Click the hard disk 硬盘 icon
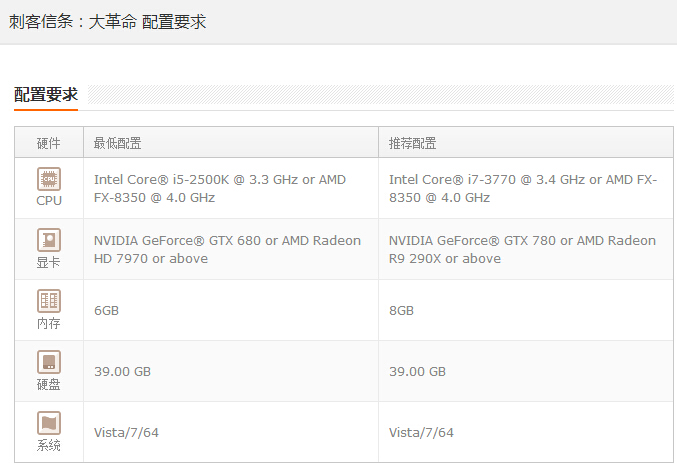This screenshot has width=677, height=471. tap(49, 362)
